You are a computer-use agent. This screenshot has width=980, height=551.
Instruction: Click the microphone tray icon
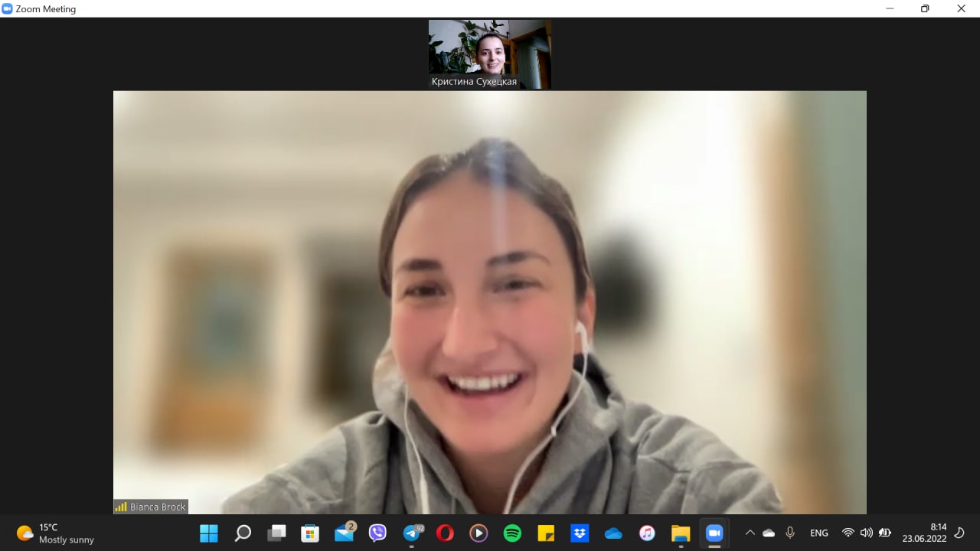790,533
